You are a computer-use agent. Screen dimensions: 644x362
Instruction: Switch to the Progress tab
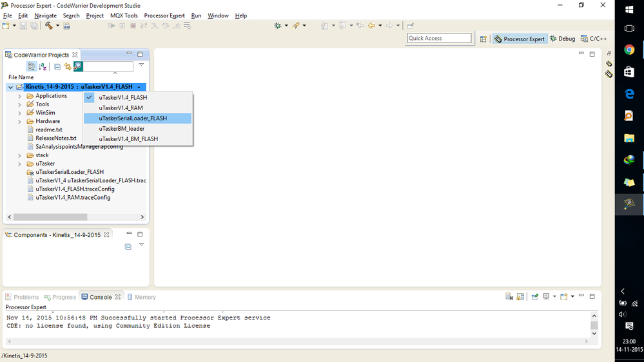click(x=60, y=297)
